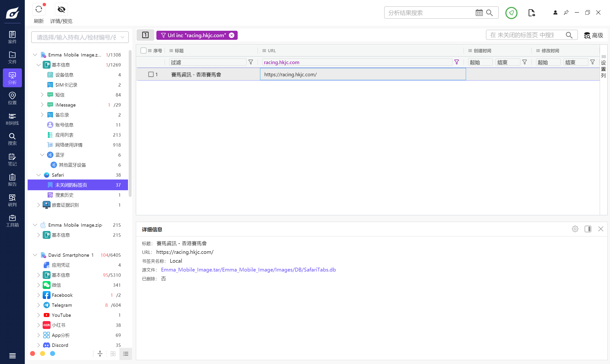
Task: Check the select-all checkbox in table header
Action: point(144,51)
